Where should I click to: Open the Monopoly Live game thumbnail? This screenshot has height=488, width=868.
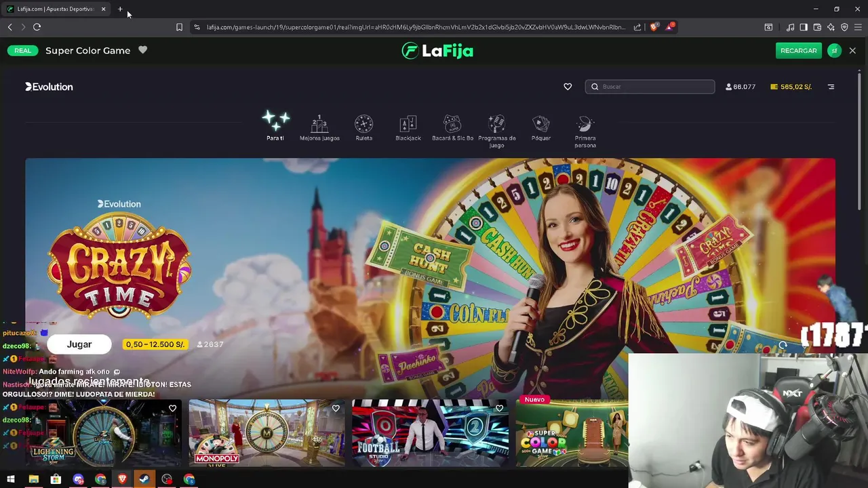pyautogui.click(x=267, y=432)
